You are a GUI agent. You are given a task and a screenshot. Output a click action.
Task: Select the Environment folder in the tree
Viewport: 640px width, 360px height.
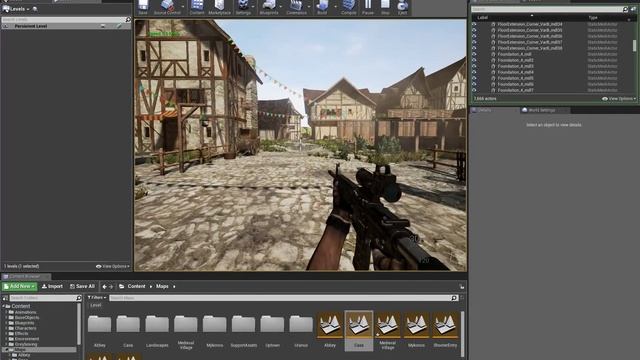click(27, 339)
